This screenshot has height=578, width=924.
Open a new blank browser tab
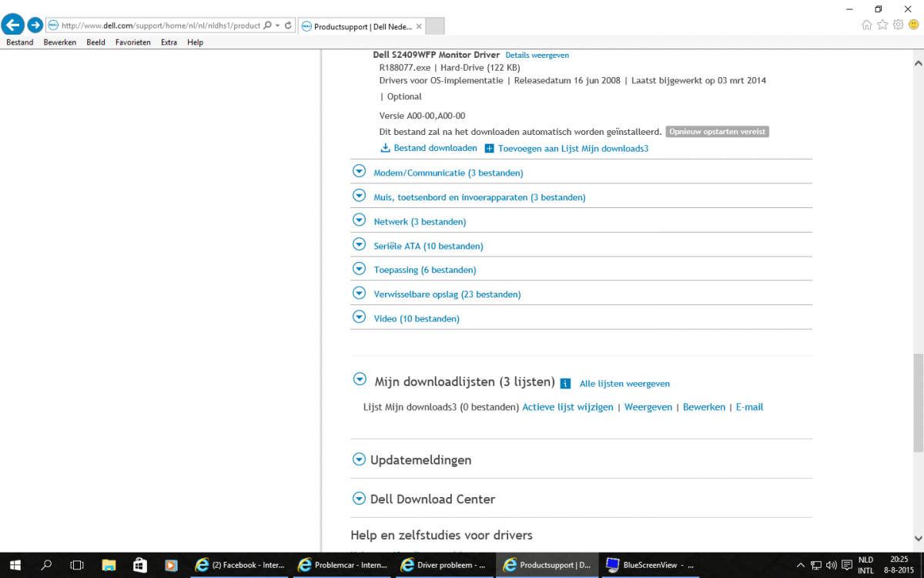click(x=435, y=26)
